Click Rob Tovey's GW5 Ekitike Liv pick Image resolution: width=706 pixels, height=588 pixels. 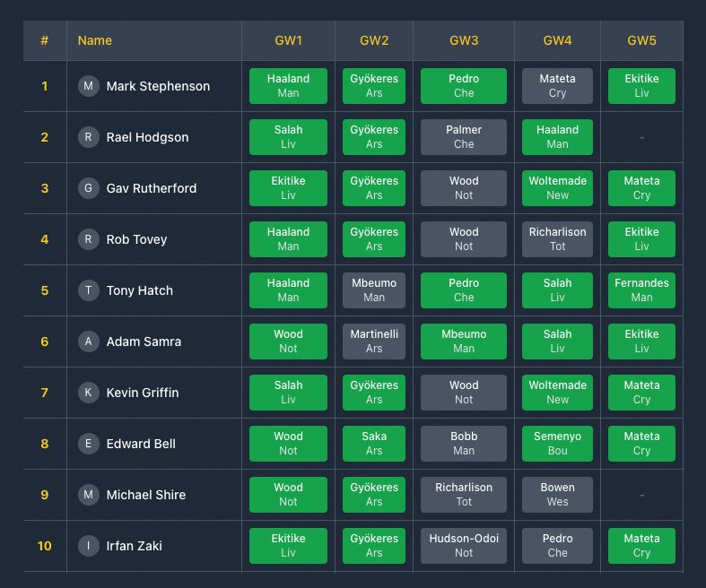point(641,239)
